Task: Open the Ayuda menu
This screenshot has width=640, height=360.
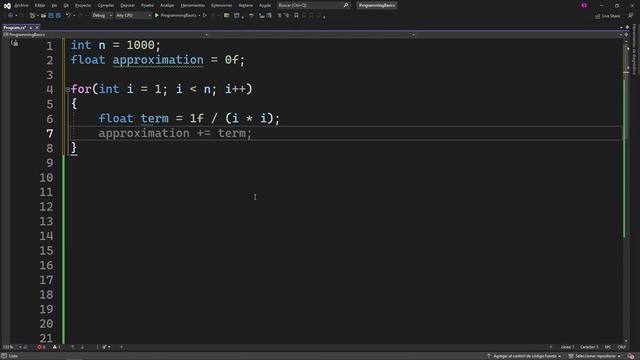Action: (265, 5)
